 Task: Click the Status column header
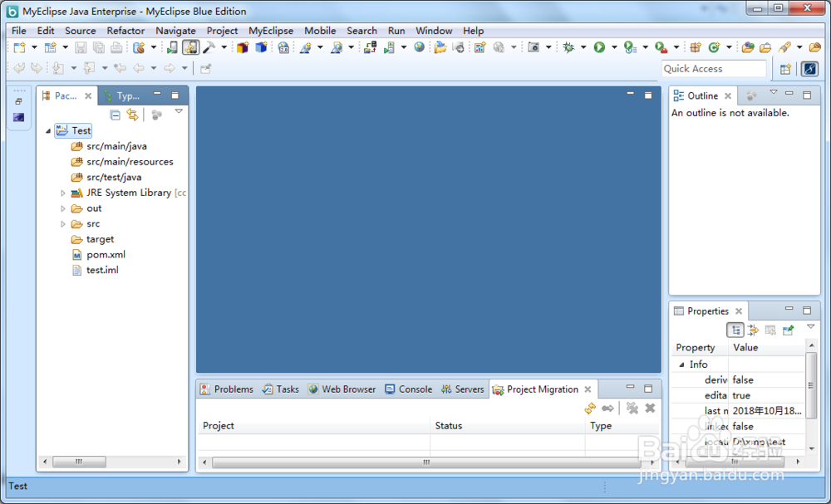[507, 426]
